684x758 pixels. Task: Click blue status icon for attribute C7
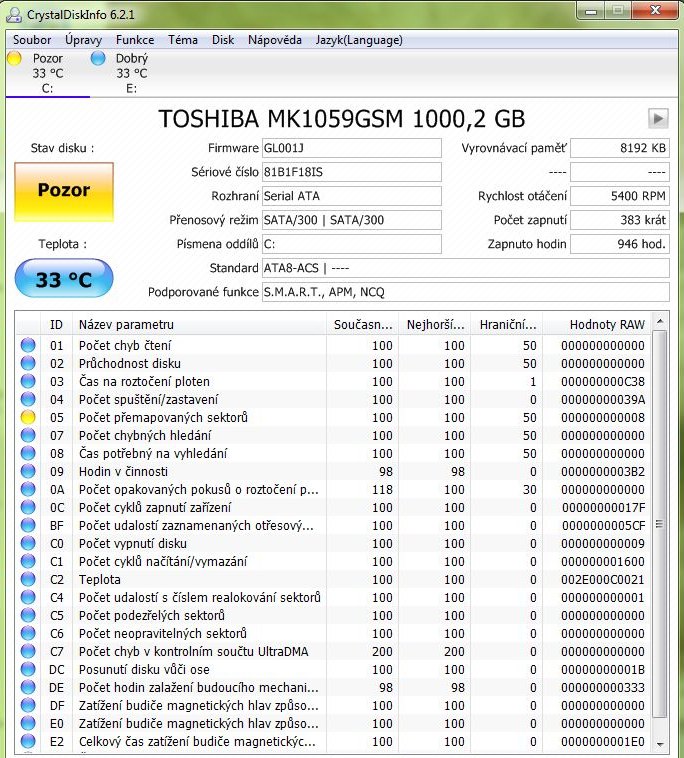click(28, 651)
